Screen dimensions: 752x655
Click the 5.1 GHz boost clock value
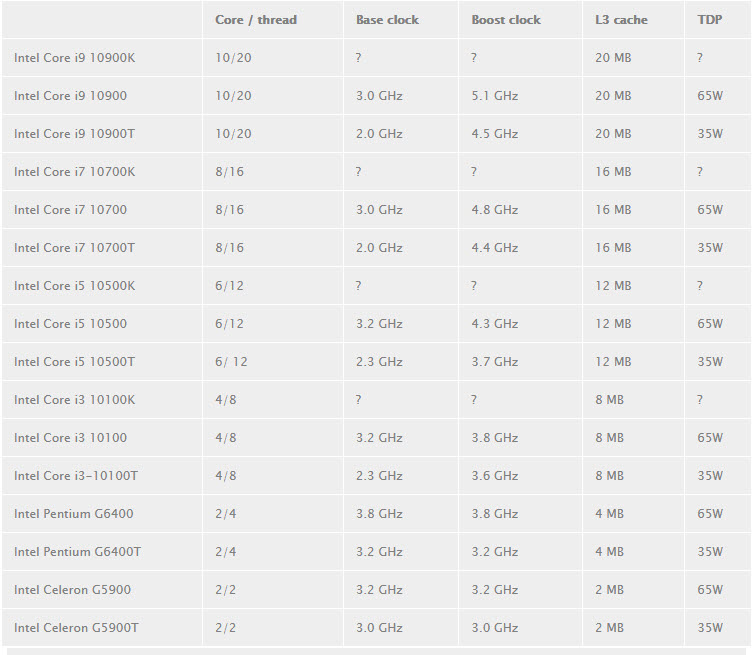pos(494,96)
